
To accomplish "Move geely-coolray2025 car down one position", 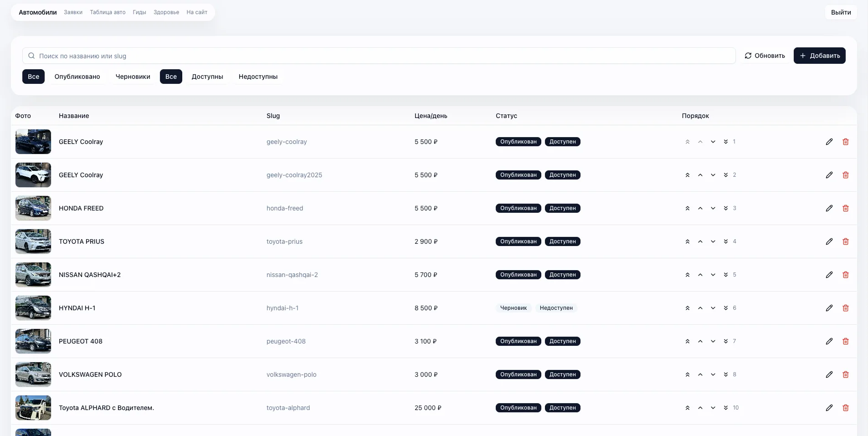I will 713,175.
